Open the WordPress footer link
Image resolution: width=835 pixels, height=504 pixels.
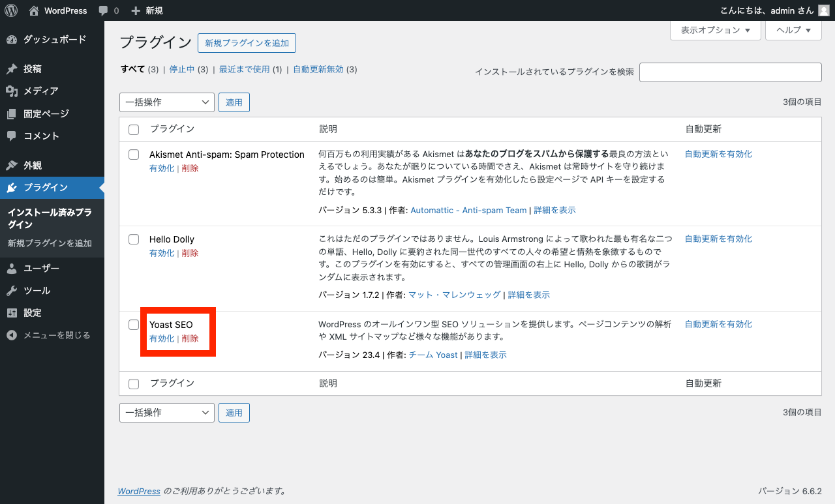click(x=139, y=491)
